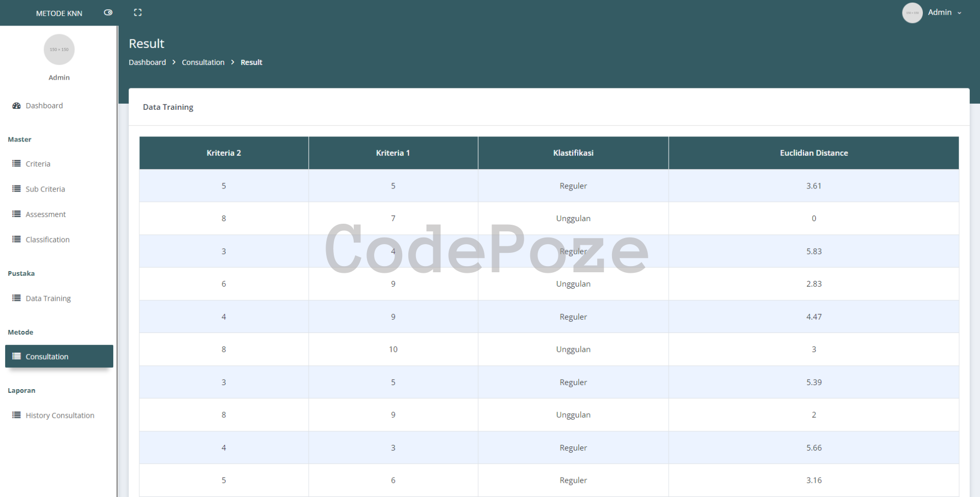This screenshot has width=980, height=497.
Task: Click the list icon beside Sub Criteria
Action: [16, 189]
